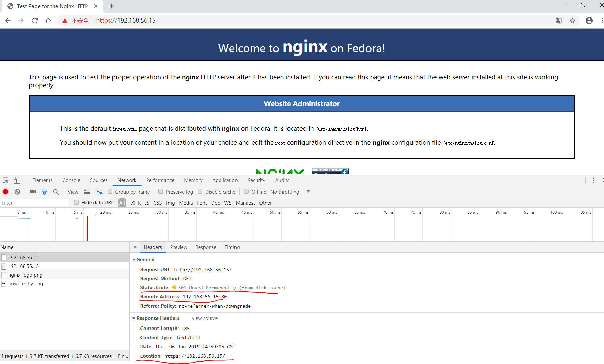This screenshot has width=604, height=364.
Task: Open the No throttling dropdown
Action: pos(290,192)
